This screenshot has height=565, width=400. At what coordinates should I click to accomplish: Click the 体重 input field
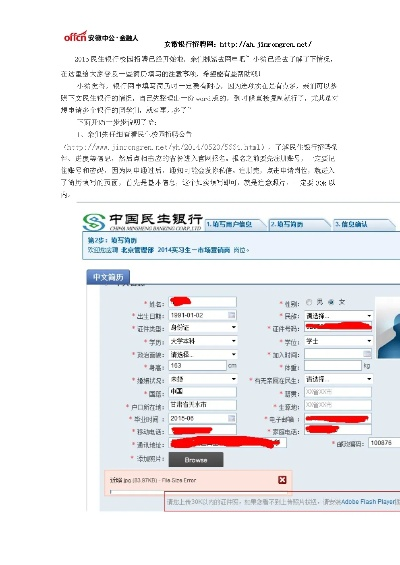pos(333,366)
